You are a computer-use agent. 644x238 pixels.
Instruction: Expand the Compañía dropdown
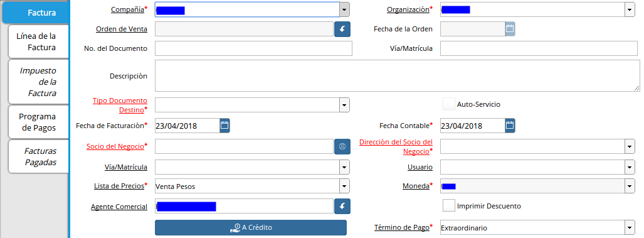click(345, 9)
